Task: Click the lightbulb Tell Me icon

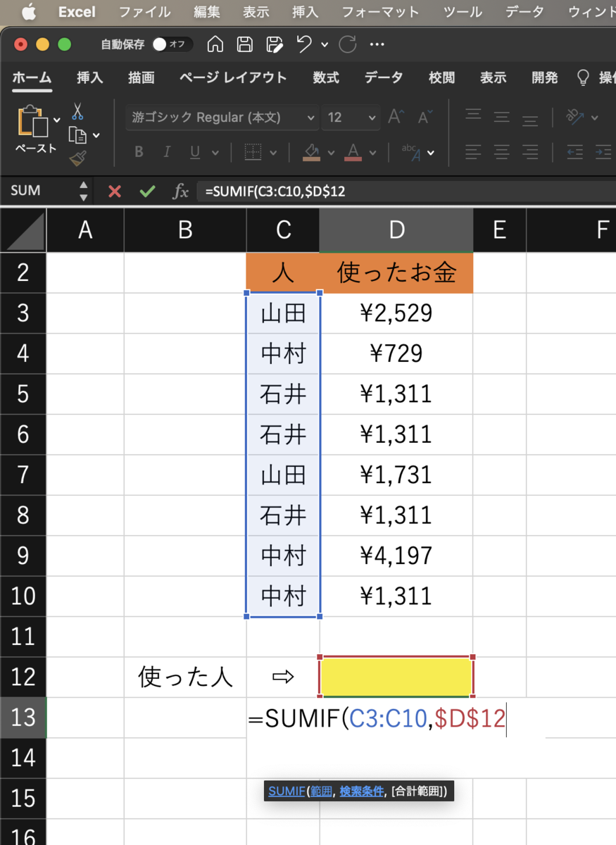Action: (583, 78)
